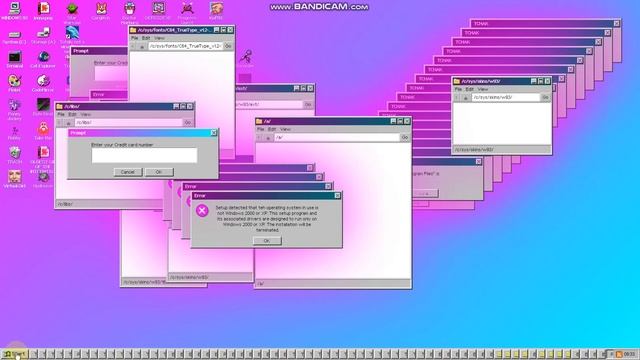
Task: Open Edit menu in the skins/w93 window
Action: [470, 89]
